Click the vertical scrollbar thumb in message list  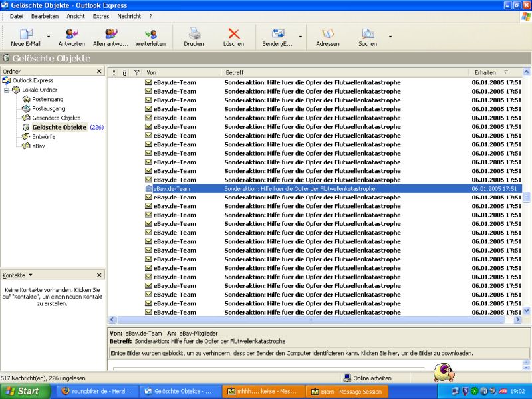coord(527,197)
